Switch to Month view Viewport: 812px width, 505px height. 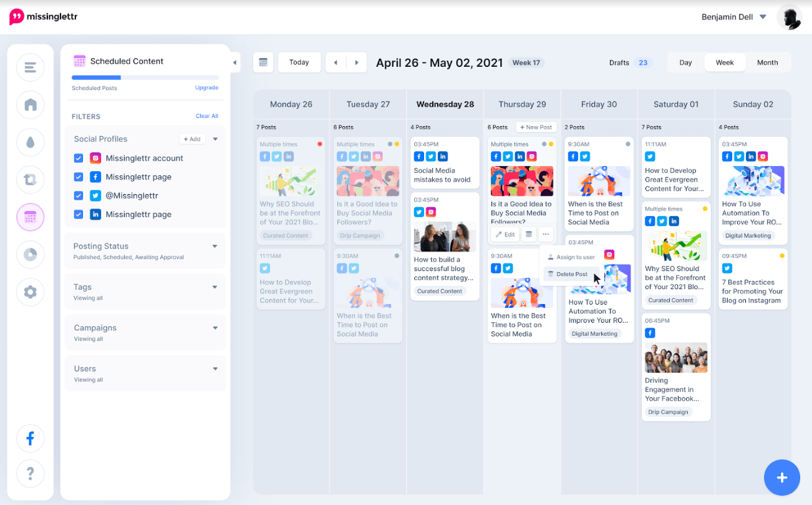(x=767, y=62)
